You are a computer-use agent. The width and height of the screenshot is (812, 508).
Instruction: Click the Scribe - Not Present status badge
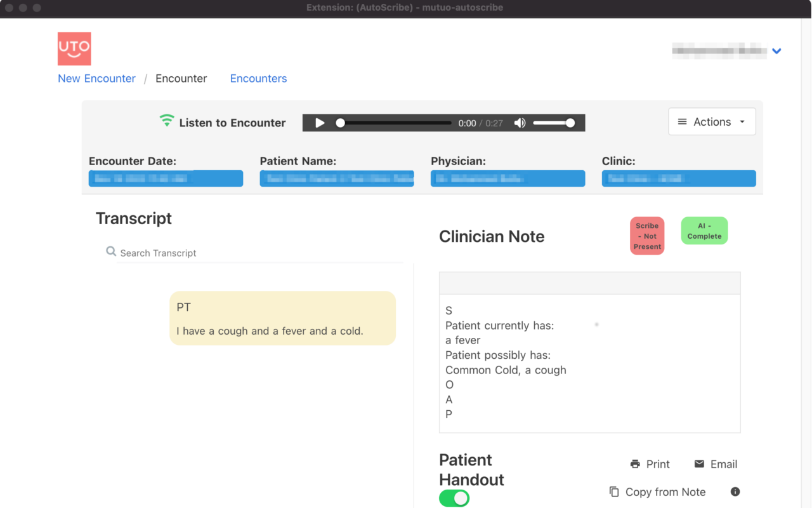(647, 236)
